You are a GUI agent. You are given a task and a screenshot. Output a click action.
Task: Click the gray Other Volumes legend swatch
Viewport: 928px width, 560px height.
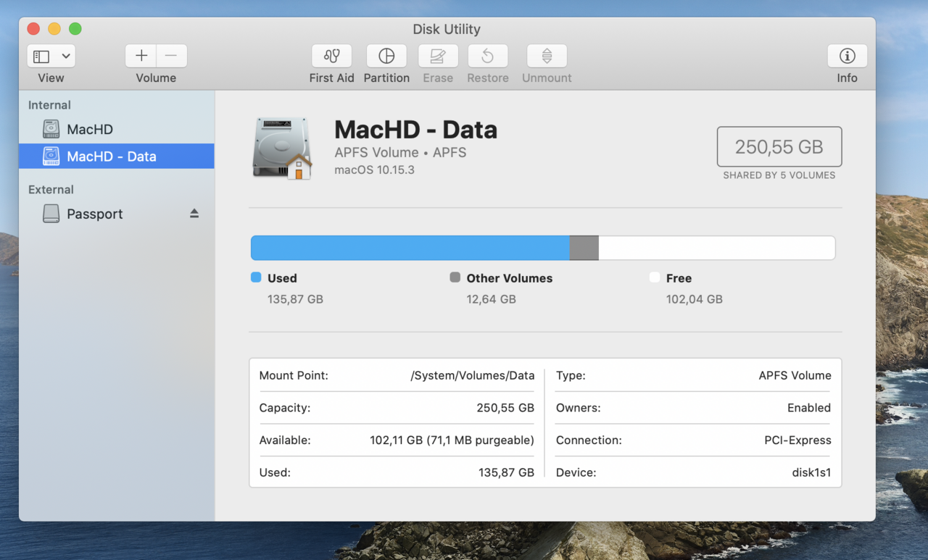click(x=455, y=277)
